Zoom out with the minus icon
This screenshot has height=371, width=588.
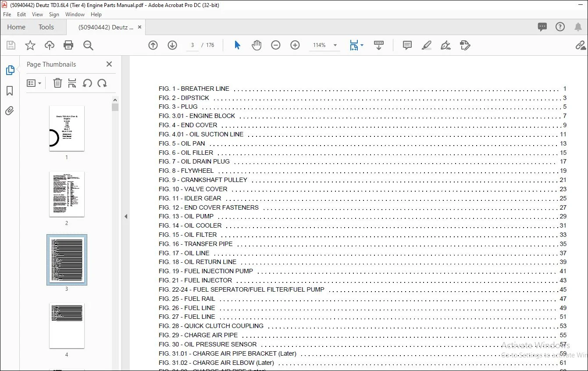pyautogui.click(x=276, y=45)
